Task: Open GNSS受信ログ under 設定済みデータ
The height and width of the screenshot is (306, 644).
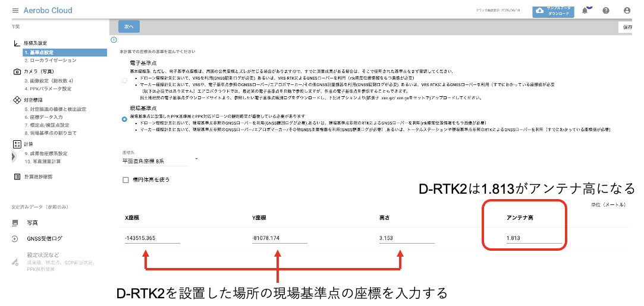Action: pos(45,239)
